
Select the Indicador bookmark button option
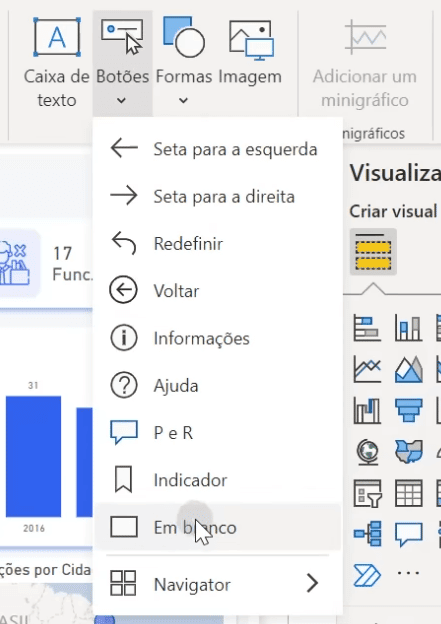pyautogui.click(x=217, y=480)
